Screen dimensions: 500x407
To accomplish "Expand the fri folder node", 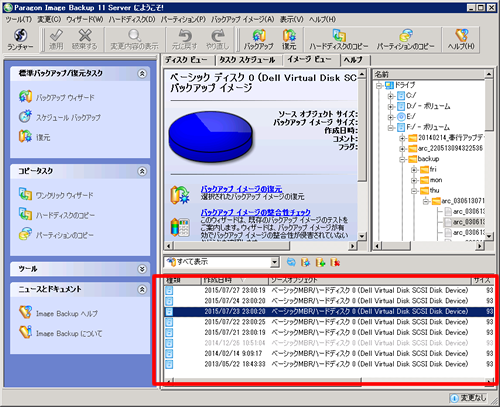I will coord(414,170).
